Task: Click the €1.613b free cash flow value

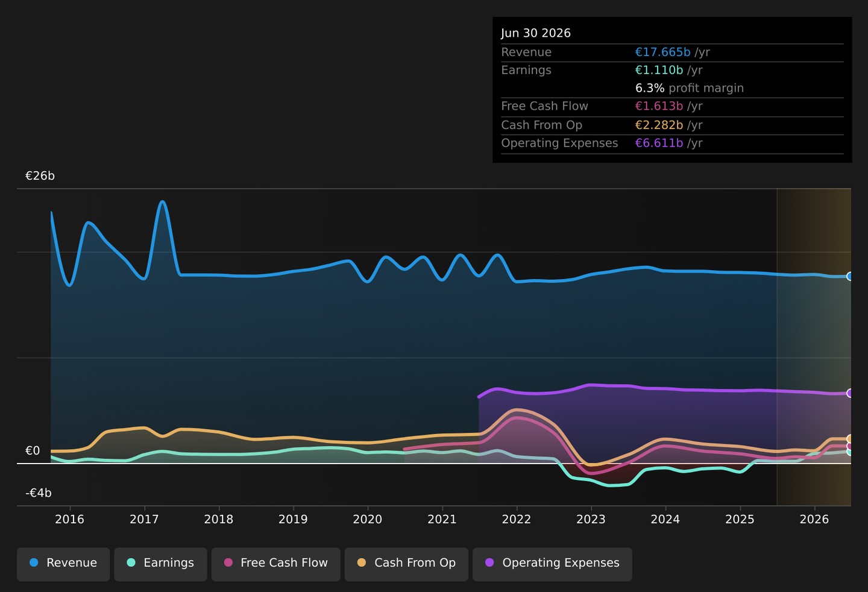Action: (x=659, y=106)
